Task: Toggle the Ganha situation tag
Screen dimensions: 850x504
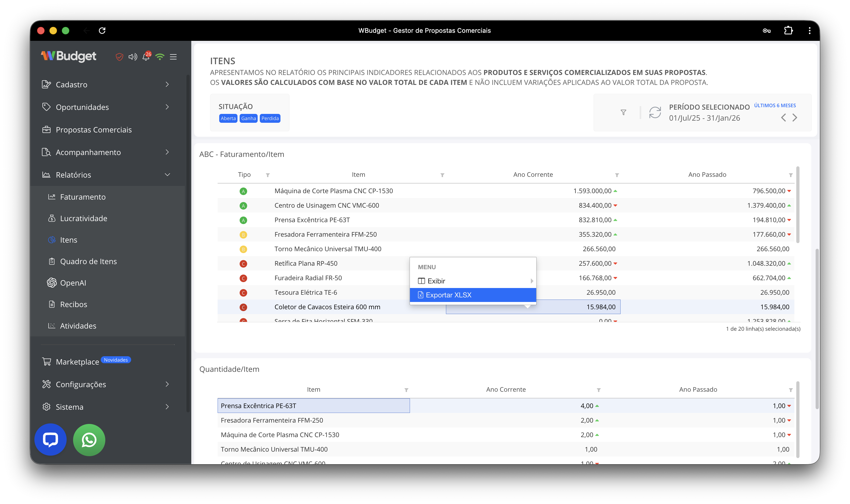Action: (248, 118)
